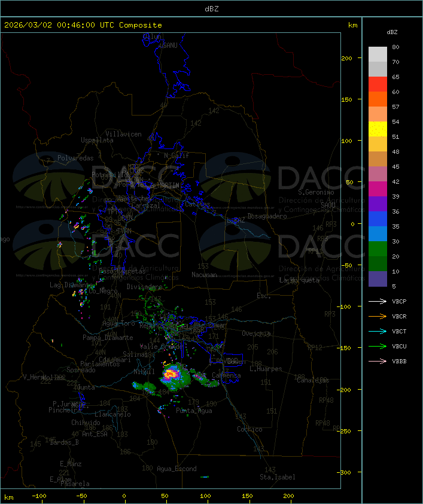Click the L.Huarpes place label

[x=266, y=369]
